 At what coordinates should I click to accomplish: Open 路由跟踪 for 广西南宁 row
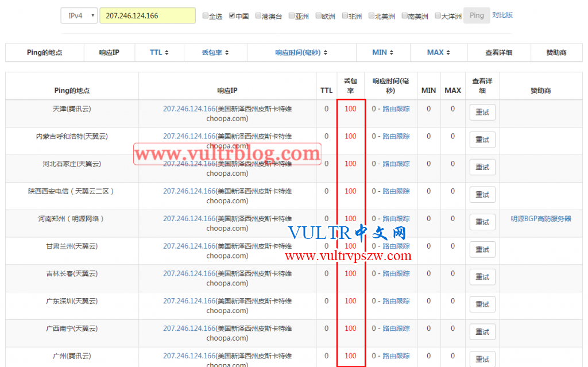[396, 329]
